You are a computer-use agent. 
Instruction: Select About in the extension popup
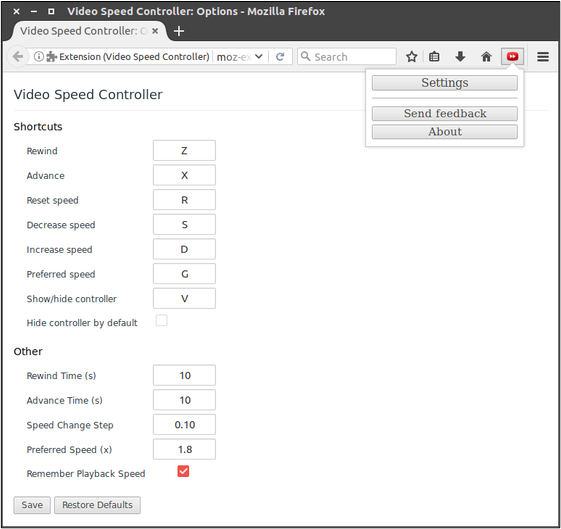click(445, 132)
